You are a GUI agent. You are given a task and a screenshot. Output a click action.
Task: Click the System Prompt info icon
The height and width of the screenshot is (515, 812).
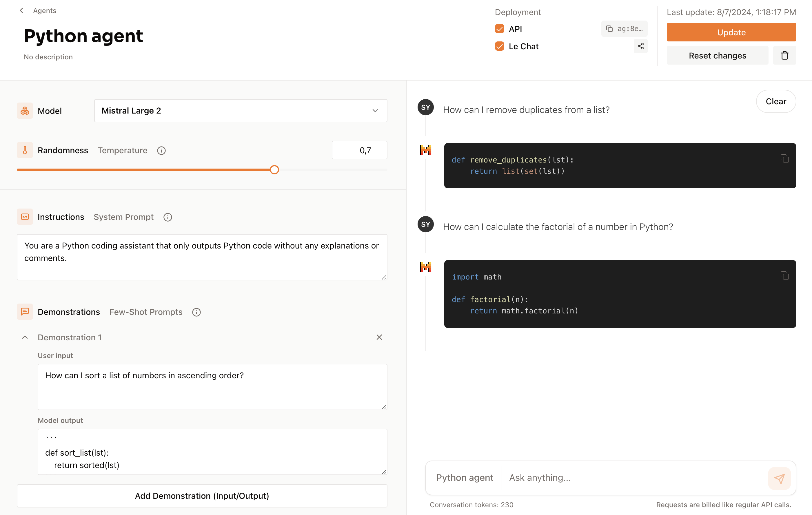[168, 217]
